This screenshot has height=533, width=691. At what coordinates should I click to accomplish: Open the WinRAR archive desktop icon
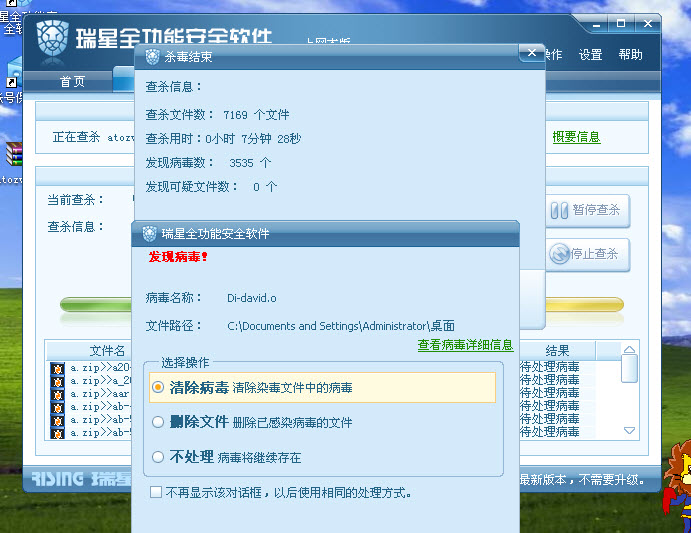[x=14, y=154]
